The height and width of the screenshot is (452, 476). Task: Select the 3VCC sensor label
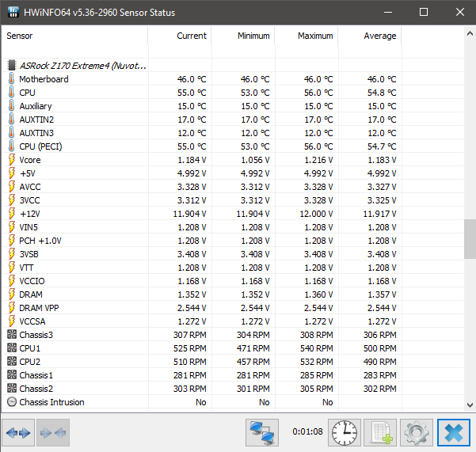tap(30, 200)
